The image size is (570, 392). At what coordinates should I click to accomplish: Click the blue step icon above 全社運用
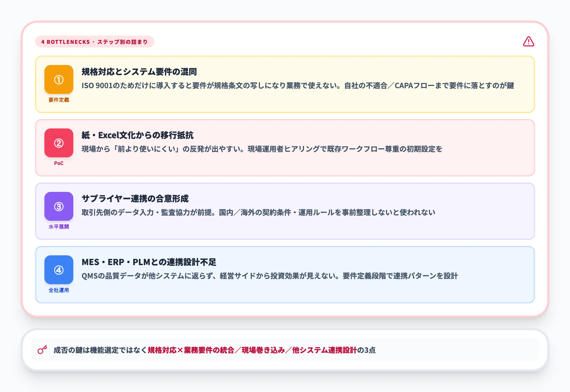point(59,270)
